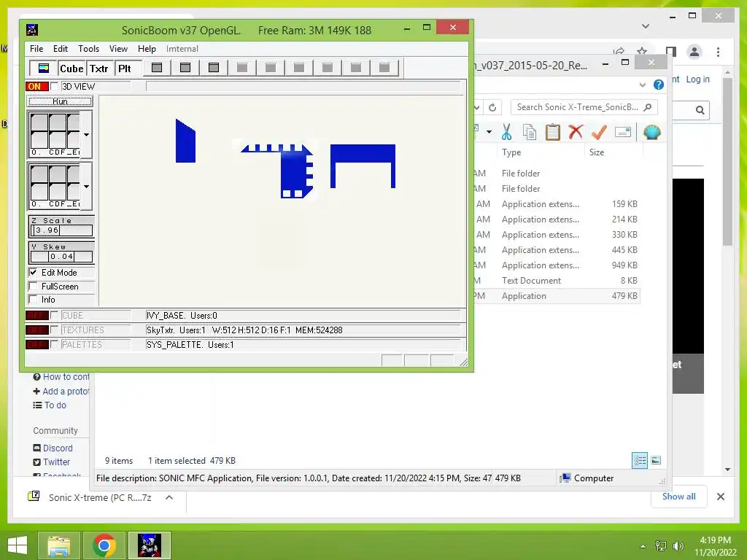This screenshot has width=747, height=560.
Task: Open CDF_E thumbnail dropdown just below Run
Action: click(86, 135)
